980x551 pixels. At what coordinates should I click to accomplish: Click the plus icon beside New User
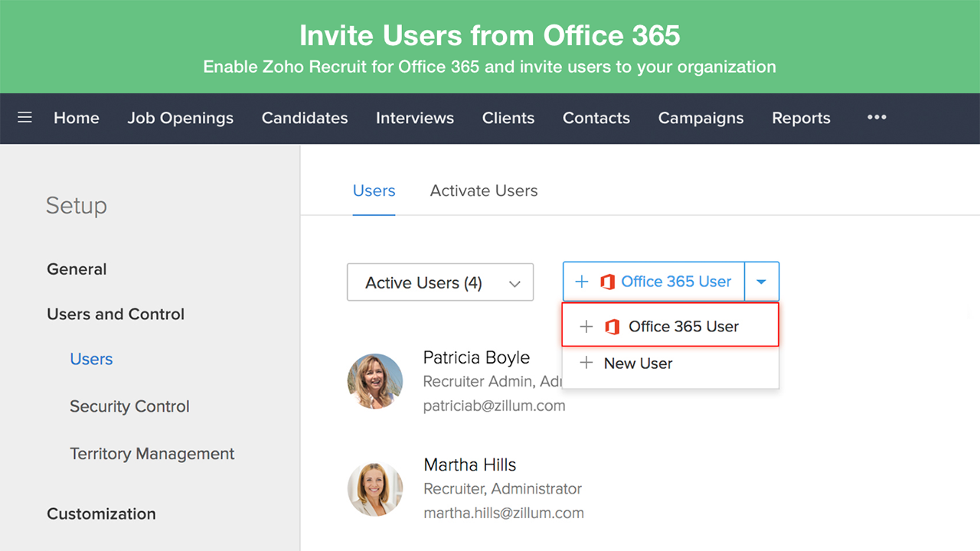click(x=586, y=363)
